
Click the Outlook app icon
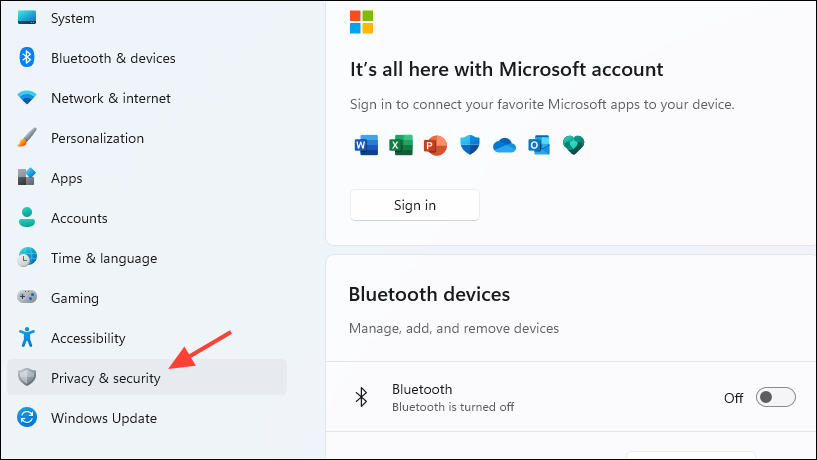(539, 145)
